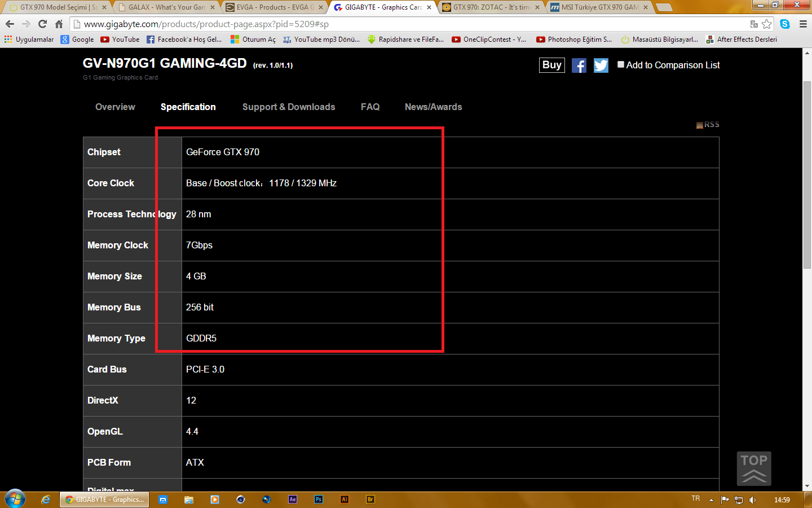Switch to the GTX 970 ZOTAC browser tab
This screenshot has height=508, width=812.
490,7
